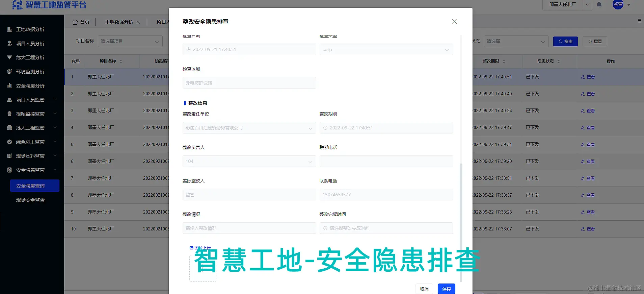Close the 工地数据分析 tab
The height and width of the screenshot is (294, 644).
point(138,22)
